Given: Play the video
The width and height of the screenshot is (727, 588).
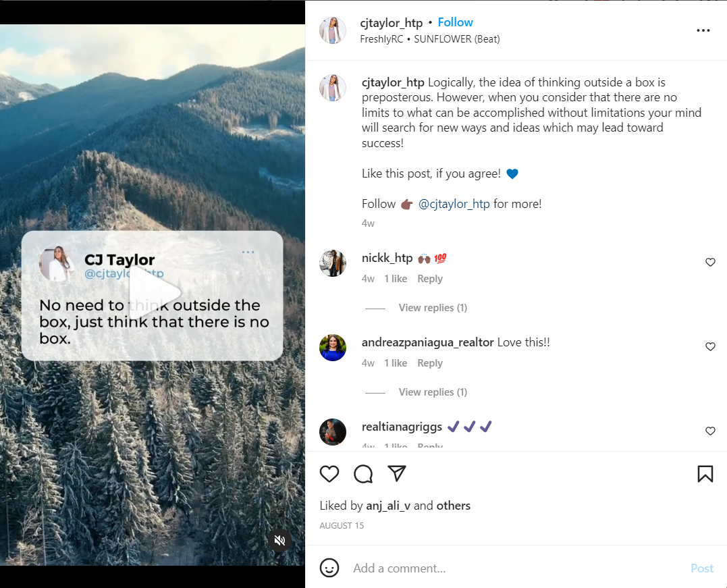Looking at the screenshot, I should pos(154,294).
